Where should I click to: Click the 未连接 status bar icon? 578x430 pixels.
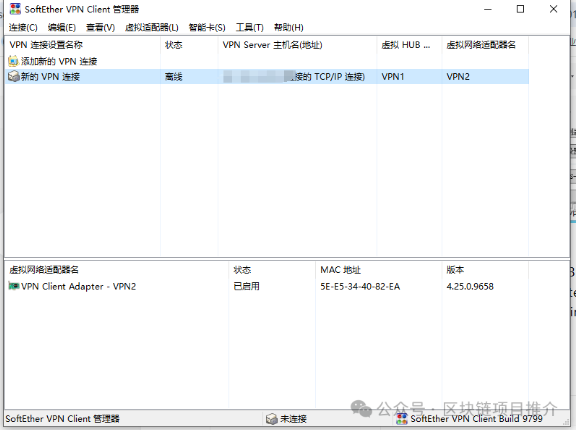click(272, 419)
